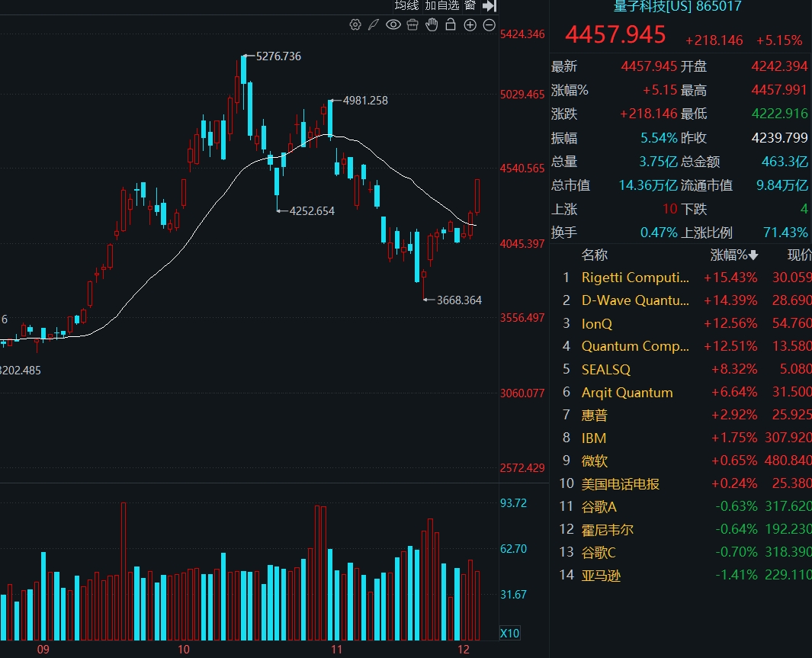Sort by 现价 column header
The width and height of the screenshot is (812, 658).
[799, 255]
